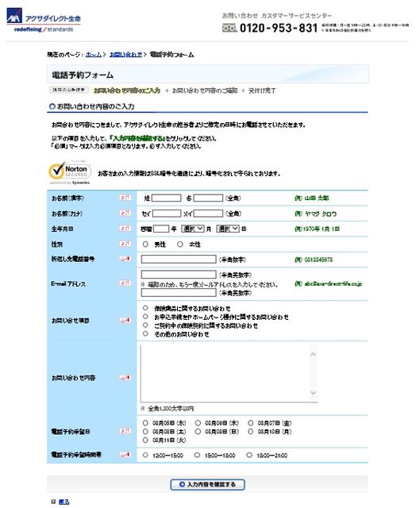The height and width of the screenshot is (508, 420).
Task: Focus the first E-mail address field
Action: tap(179, 275)
